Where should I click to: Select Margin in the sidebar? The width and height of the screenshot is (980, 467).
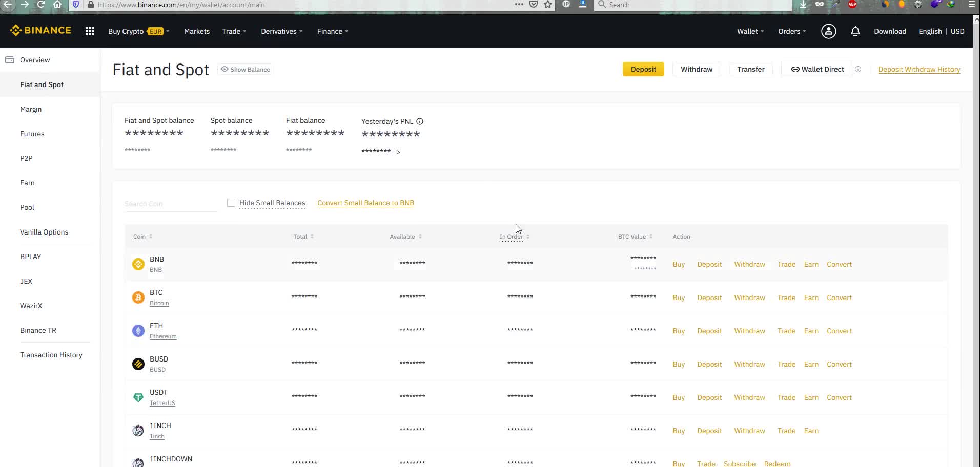click(31, 109)
